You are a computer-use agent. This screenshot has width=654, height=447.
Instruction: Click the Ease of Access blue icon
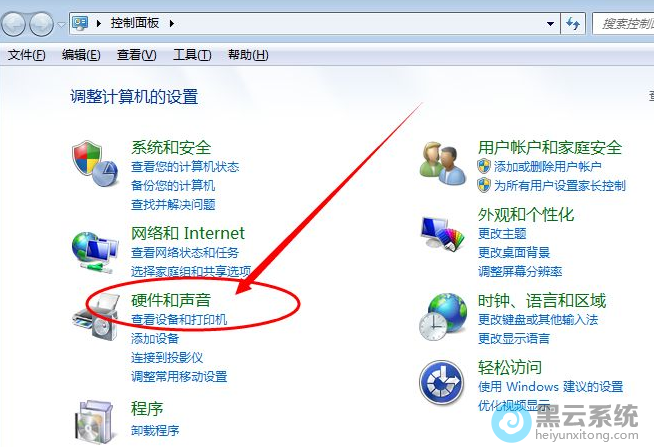click(442, 382)
